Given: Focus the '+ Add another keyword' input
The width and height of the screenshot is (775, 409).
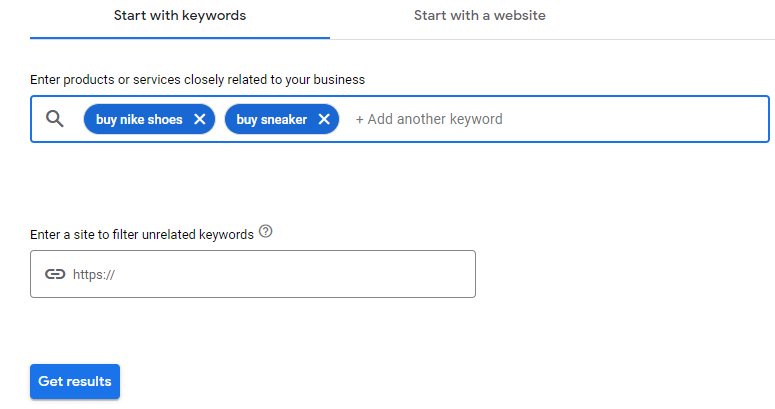Looking at the screenshot, I should [430, 119].
